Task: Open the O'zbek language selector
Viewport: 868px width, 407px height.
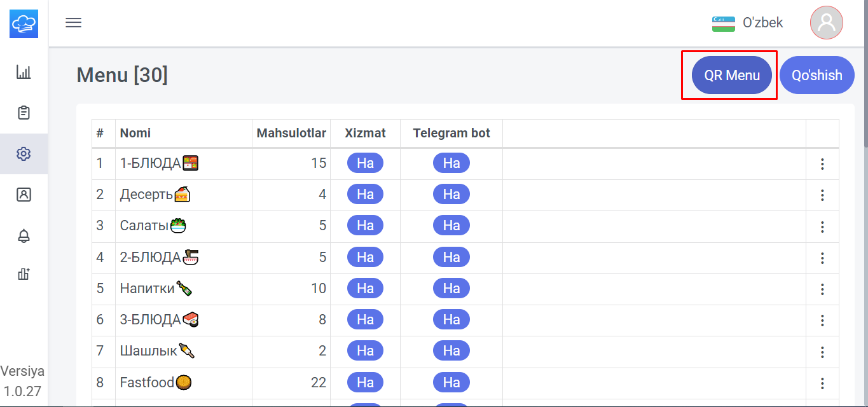Action: pyautogui.click(x=747, y=23)
